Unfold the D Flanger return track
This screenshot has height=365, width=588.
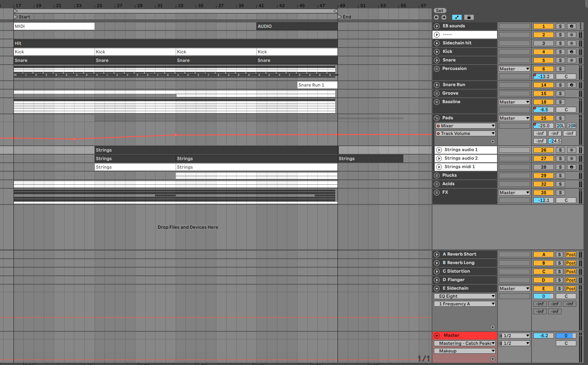(437, 280)
